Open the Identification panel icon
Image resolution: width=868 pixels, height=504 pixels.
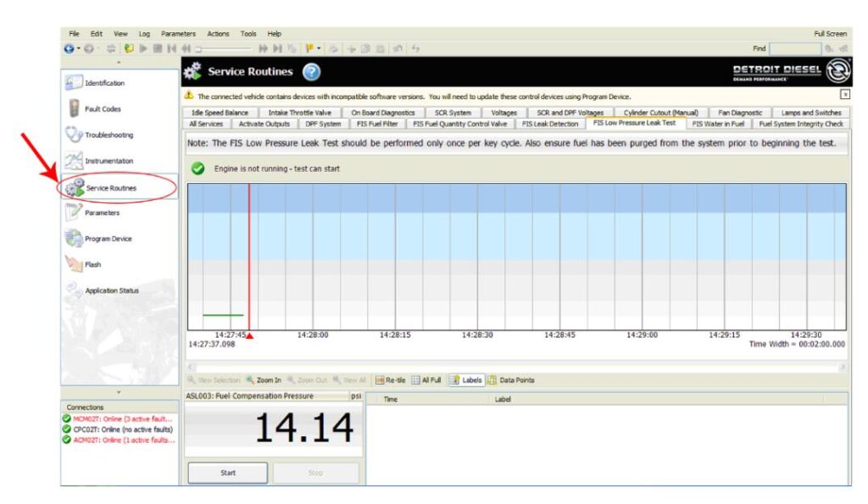click(73, 82)
